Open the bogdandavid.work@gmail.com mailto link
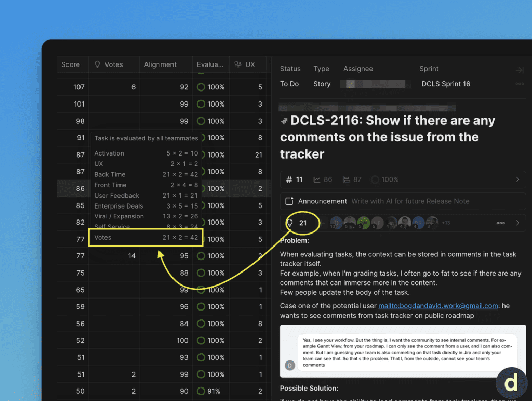 (x=438, y=306)
